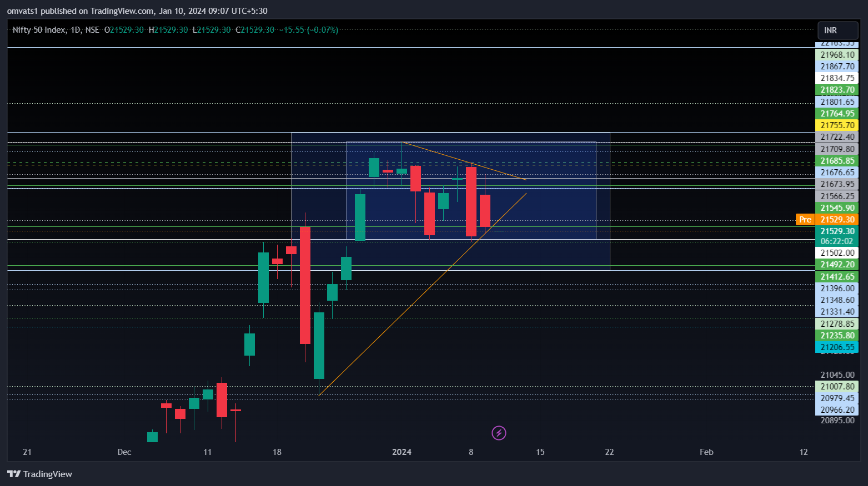
Task: Select gray price label 21722.40
Action: click(837, 137)
